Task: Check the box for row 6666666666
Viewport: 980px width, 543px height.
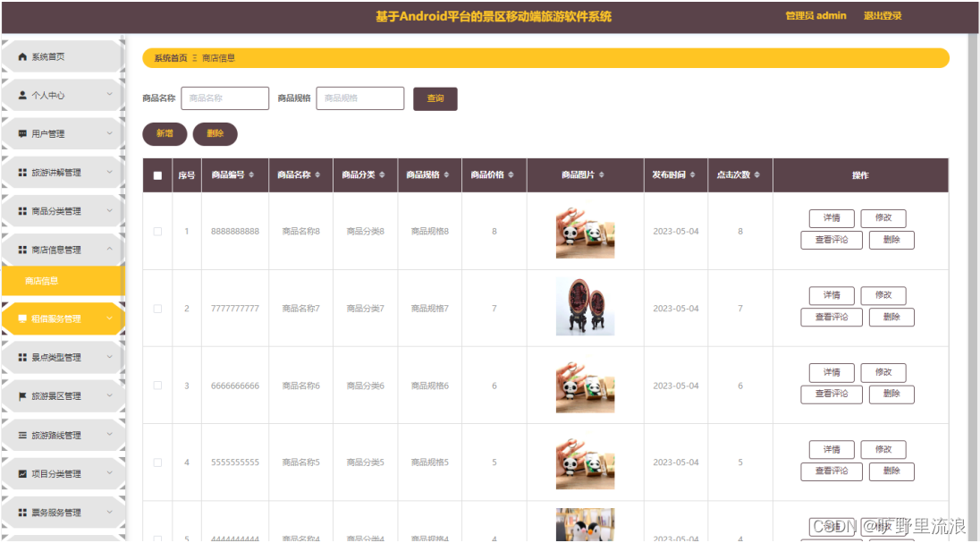Action: 157,386
